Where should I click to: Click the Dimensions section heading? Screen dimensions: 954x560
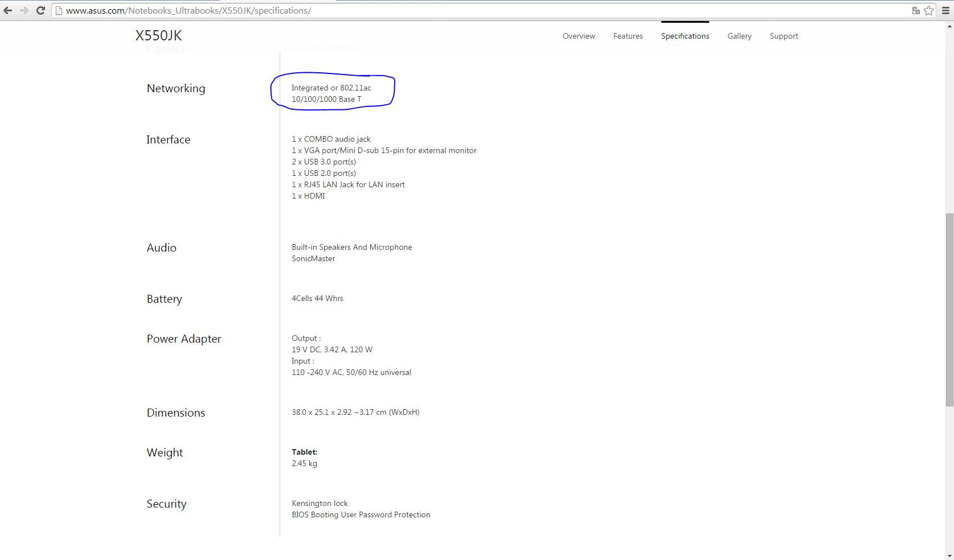click(176, 413)
